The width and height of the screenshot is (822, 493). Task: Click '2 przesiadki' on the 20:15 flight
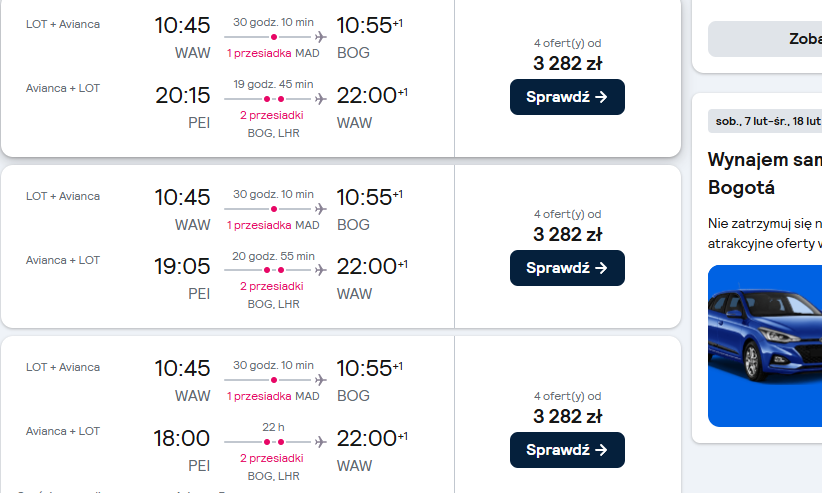point(272,115)
